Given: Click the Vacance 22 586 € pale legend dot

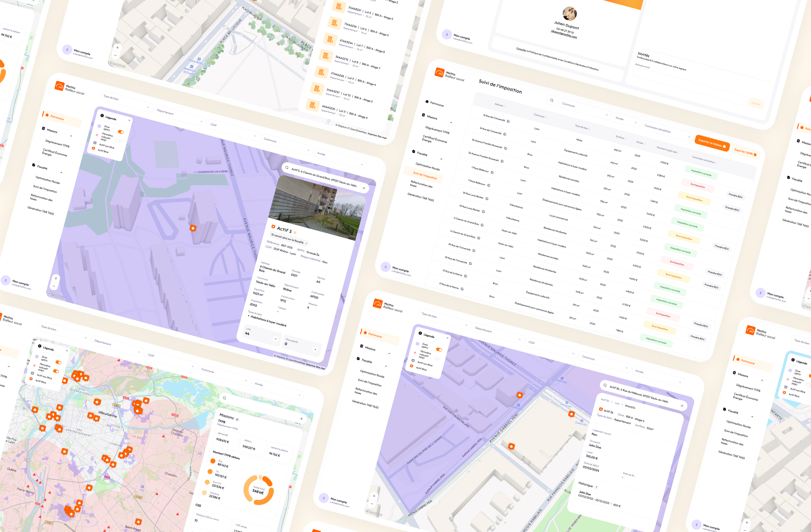Looking at the screenshot, I should (204, 492).
